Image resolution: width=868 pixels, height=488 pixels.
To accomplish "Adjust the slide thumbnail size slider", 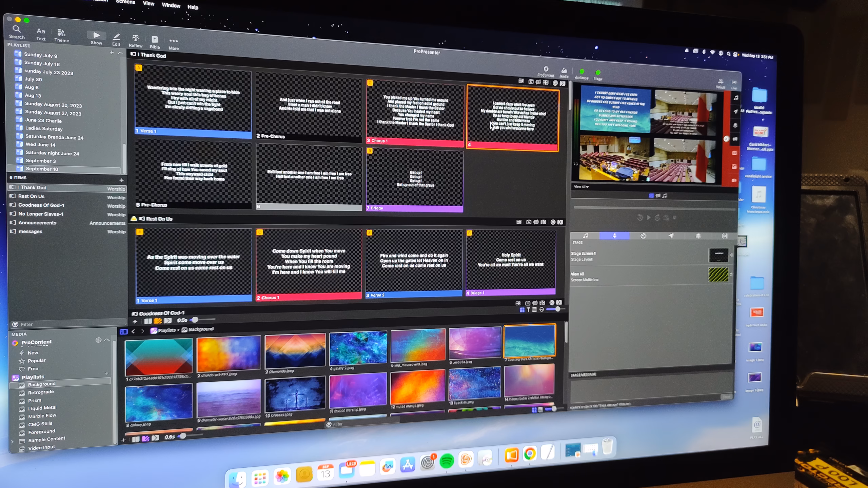I will click(557, 309).
